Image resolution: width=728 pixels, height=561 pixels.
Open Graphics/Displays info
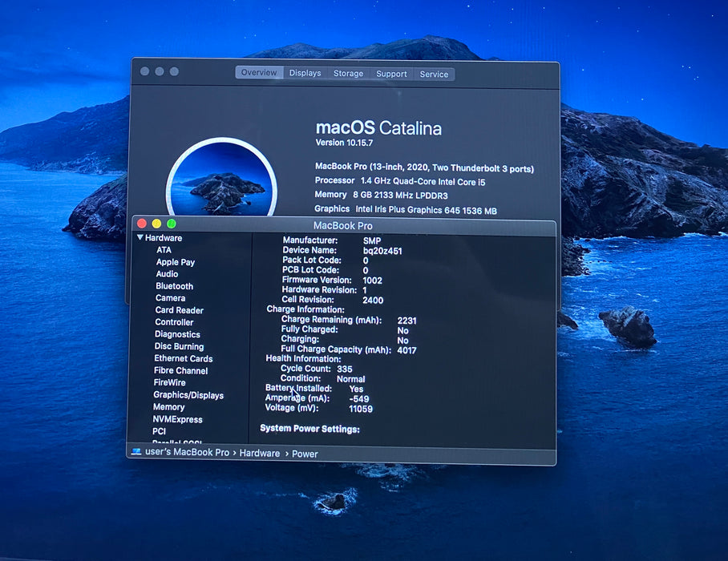[x=188, y=395]
